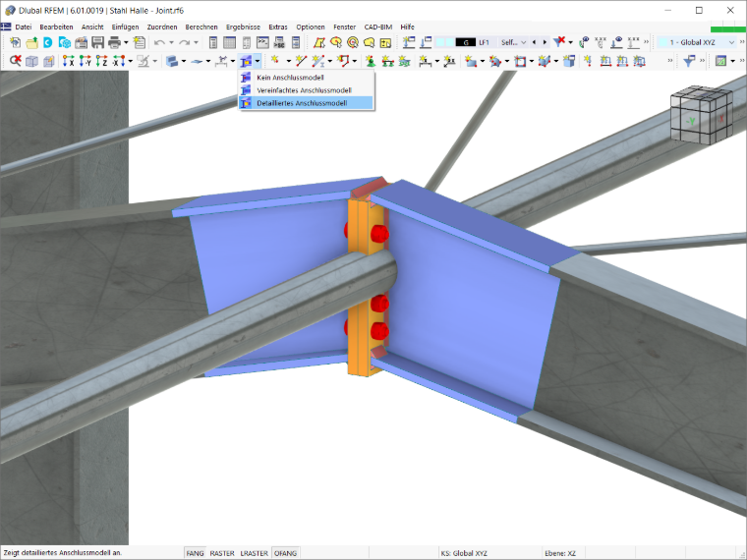Go to next load case arrow
The image size is (747, 560).
545,42
